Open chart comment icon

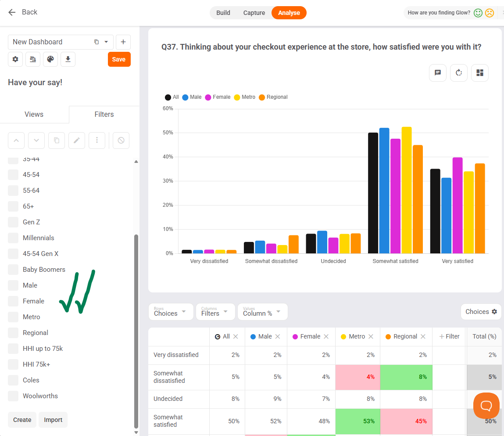[437, 73]
